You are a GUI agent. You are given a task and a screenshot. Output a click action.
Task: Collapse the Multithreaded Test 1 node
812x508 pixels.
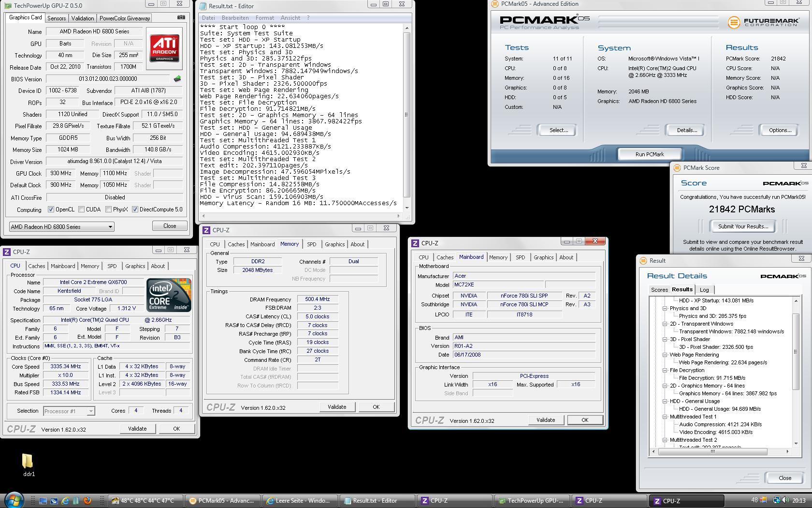click(665, 417)
